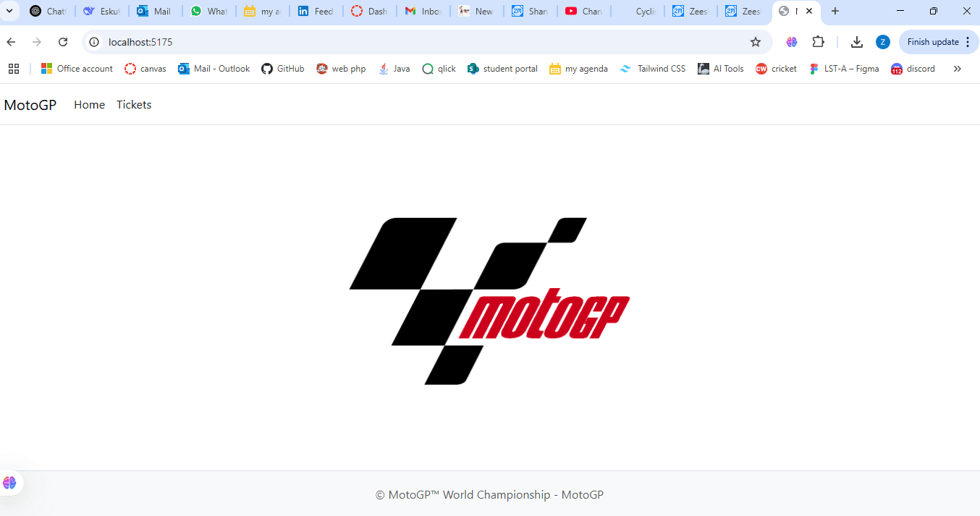Click the MotoGP brand link in navbar
Image resolution: width=980 pixels, height=516 pixels.
[x=30, y=105]
